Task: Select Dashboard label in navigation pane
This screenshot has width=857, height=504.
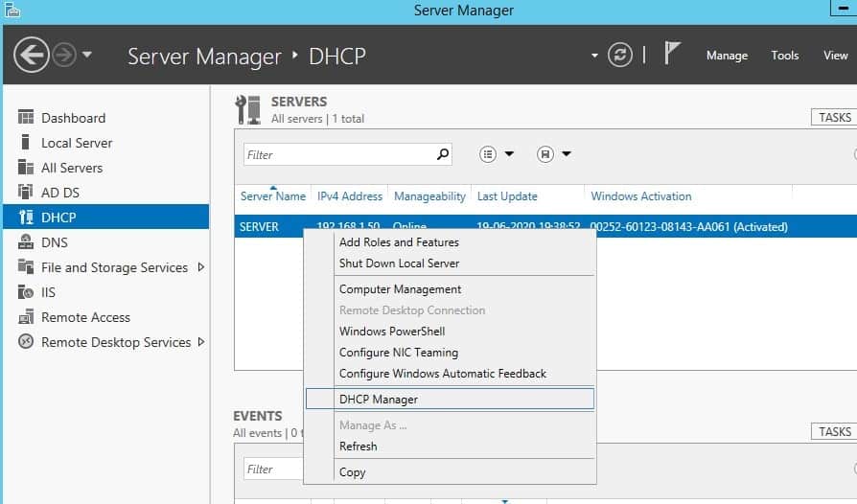Action: coord(73,118)
